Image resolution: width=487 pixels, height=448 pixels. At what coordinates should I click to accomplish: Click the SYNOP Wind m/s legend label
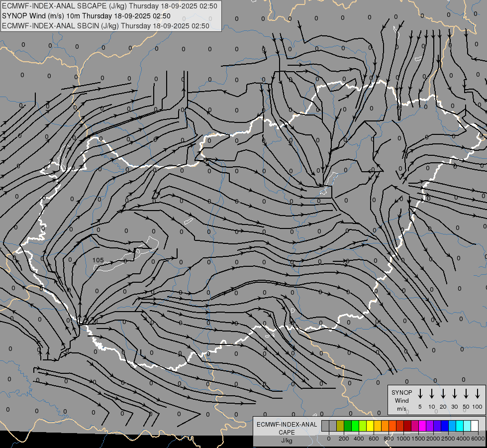(401, 401)
